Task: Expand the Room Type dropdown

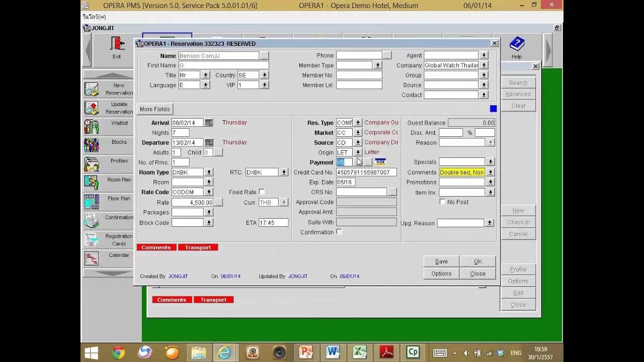Action: (x=209, y=172)
